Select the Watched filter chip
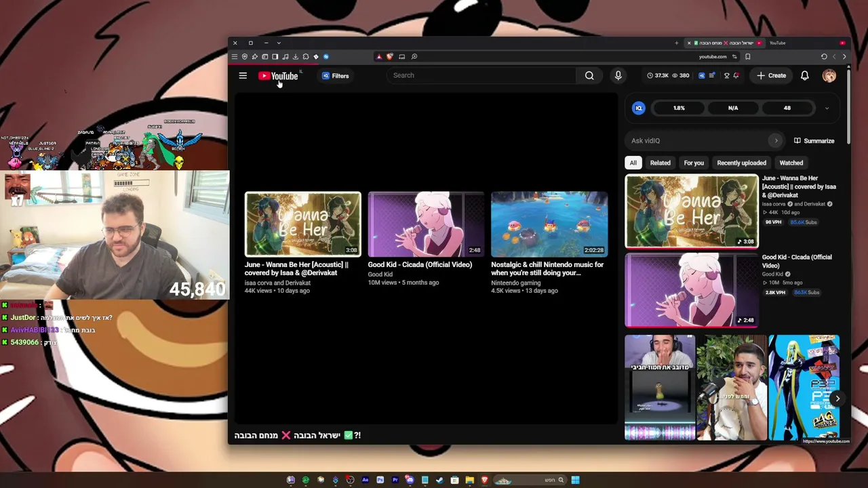The image size is (868, 488). (x=791, y=163)
